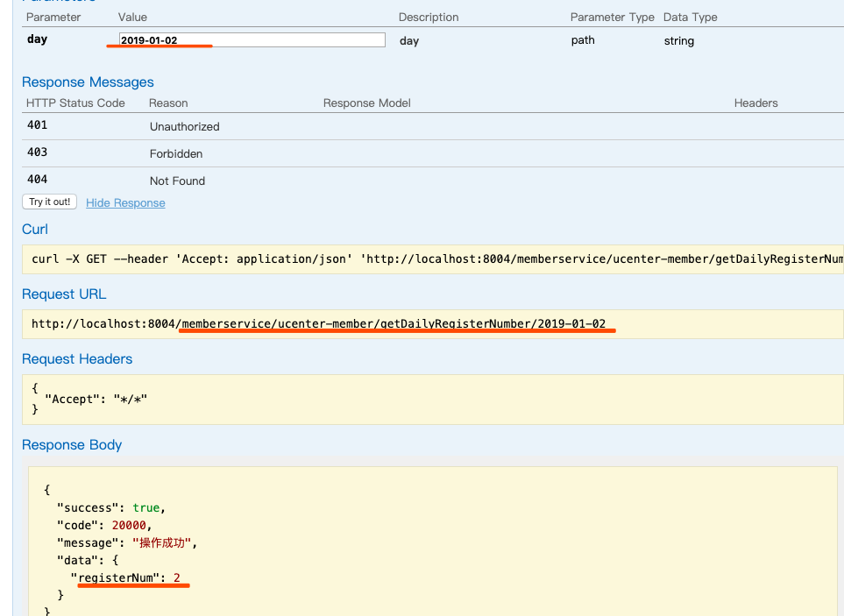This screenshot has height=616, width=844.
Task: Click the Request URL address text
Action: 318,324
